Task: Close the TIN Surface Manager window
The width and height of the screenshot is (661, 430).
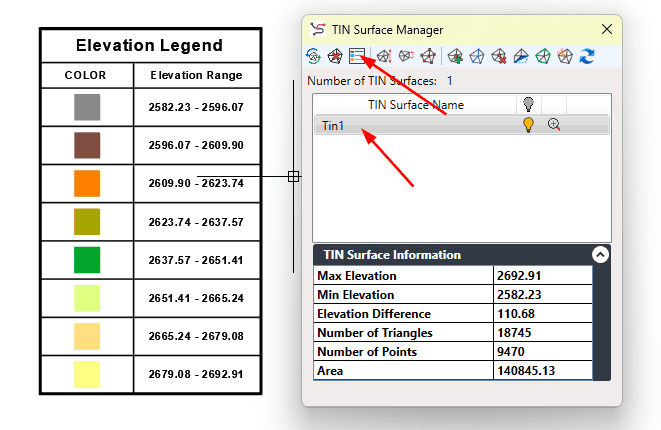Action: pos(606,29)
